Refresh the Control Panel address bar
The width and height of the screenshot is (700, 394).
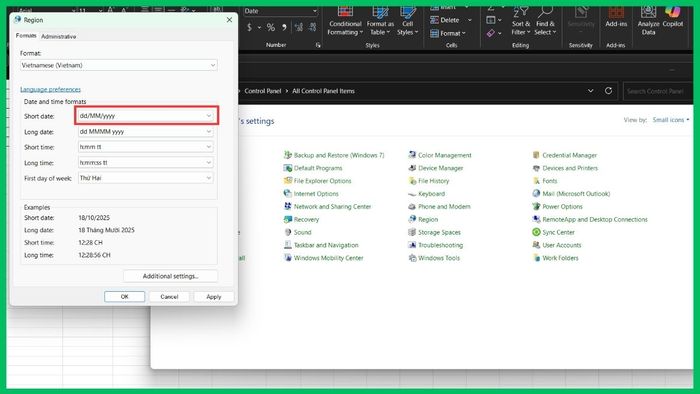click(x=608, y=91)
